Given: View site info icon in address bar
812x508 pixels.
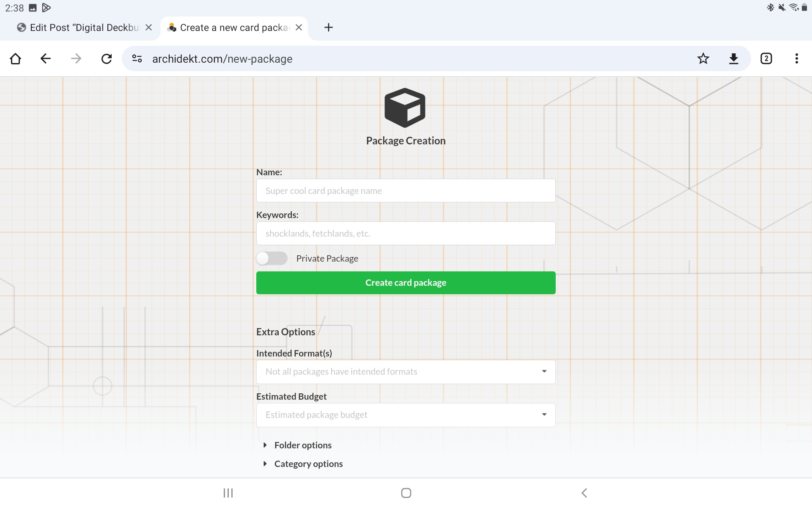Looking at the screenshot, I should (x=137, y=58).
